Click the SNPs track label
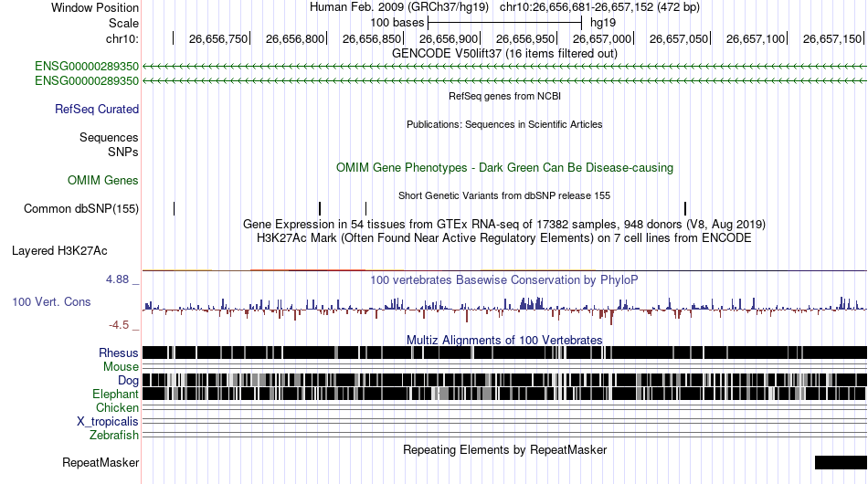The height and width of the screenshot is (484, 868). [123, 152]
